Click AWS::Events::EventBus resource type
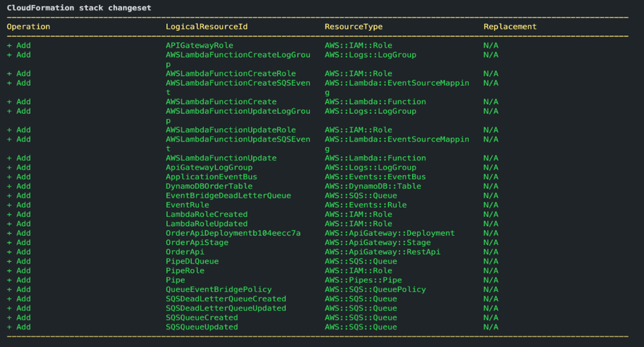Image resolution: width=644 pixels, height=347 pixels. [x=375, y=177]
